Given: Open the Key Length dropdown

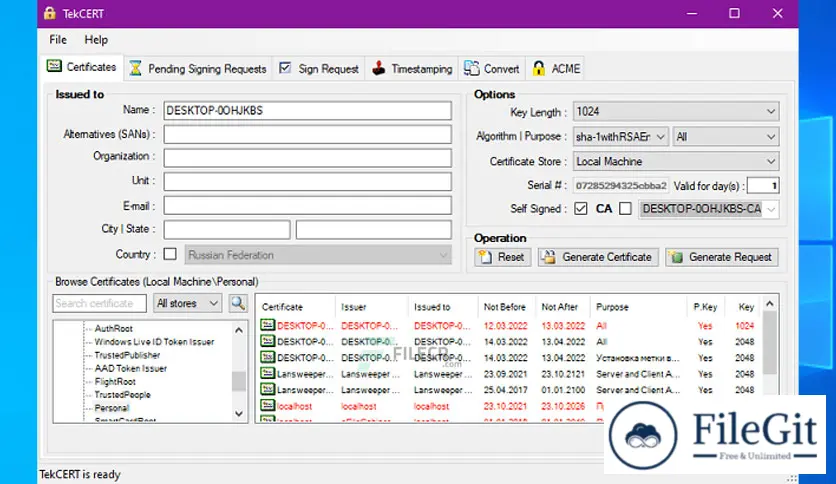Looking at the screenshot, I should pyautogui.click(x=676, y=111).
